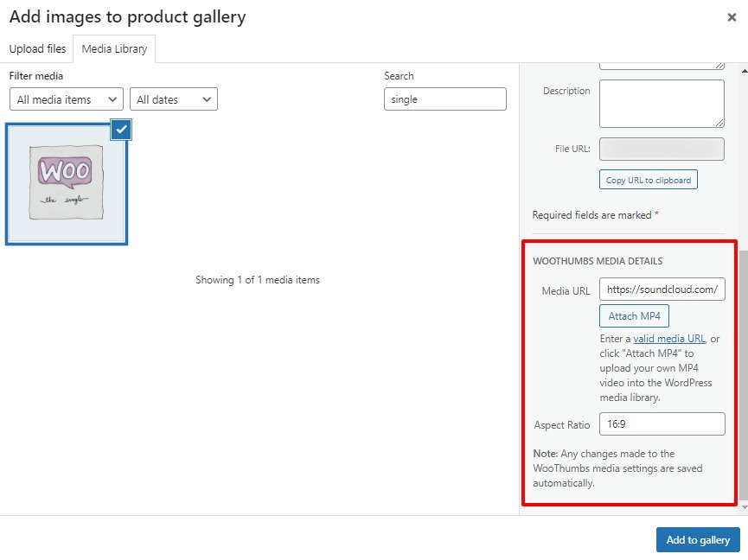Select the Woo 'the single' thumbnail

point(67,183)
